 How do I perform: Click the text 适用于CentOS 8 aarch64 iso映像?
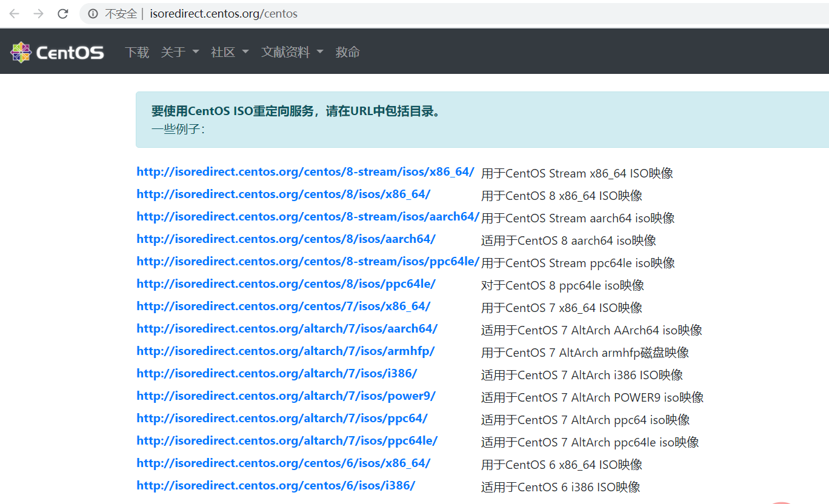[x=568, y=240]
